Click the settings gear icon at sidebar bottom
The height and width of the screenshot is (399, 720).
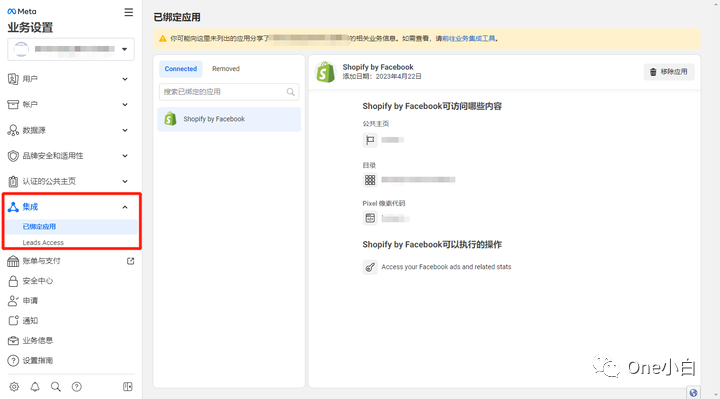tap(14, 387)
